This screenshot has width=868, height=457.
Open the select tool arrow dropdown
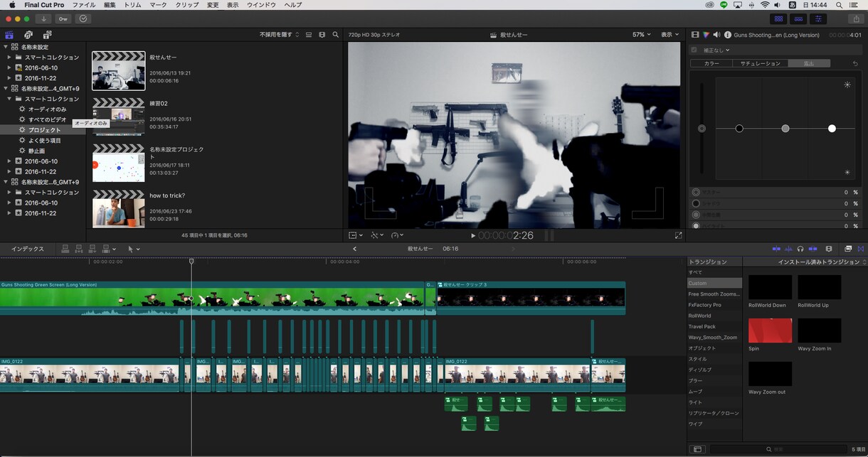[134, 249]
